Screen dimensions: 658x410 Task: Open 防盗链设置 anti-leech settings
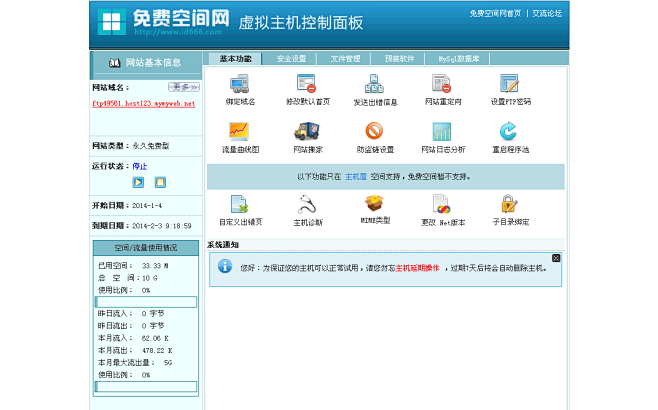coord(375,132)
